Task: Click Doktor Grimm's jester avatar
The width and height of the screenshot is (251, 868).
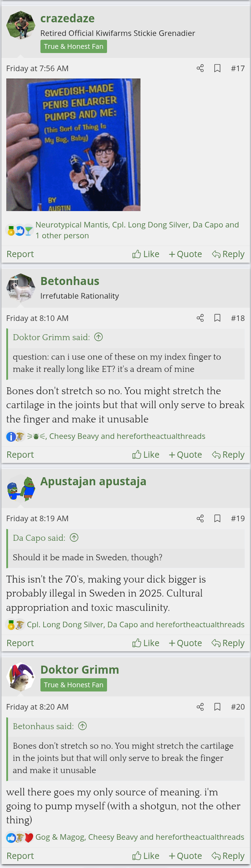Action: click(21, 677)
